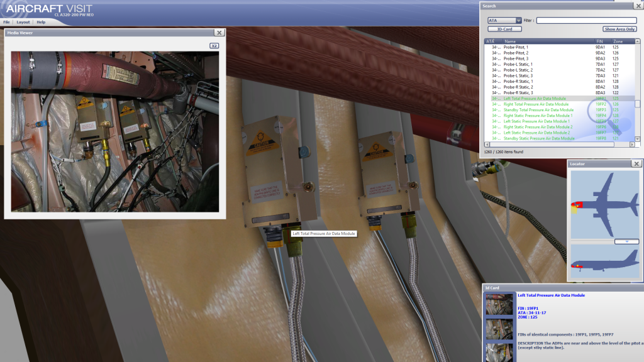Click the ID-Card button

[x=504, y=29]
